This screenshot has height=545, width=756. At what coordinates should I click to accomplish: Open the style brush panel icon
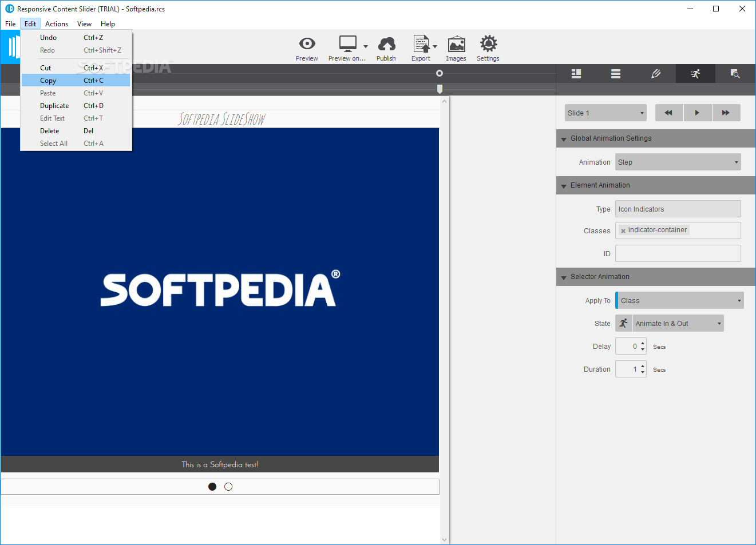pos(656,74)
